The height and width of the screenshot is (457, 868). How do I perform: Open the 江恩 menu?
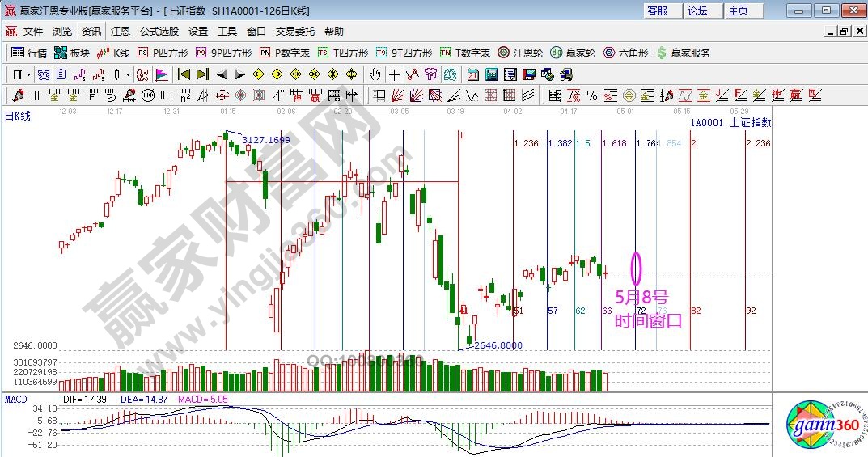(120, 32)
